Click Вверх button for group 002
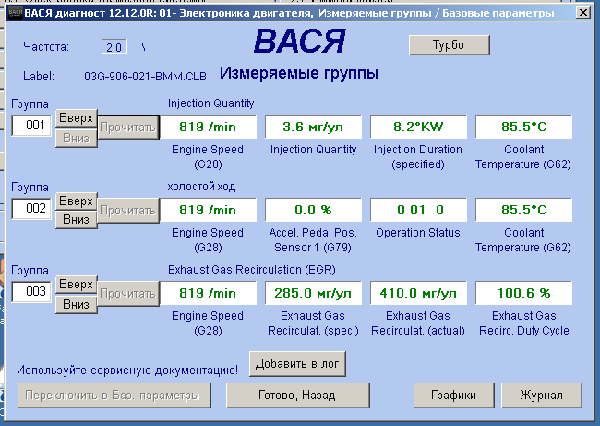600x426 pixels. (x=76, y=201)
